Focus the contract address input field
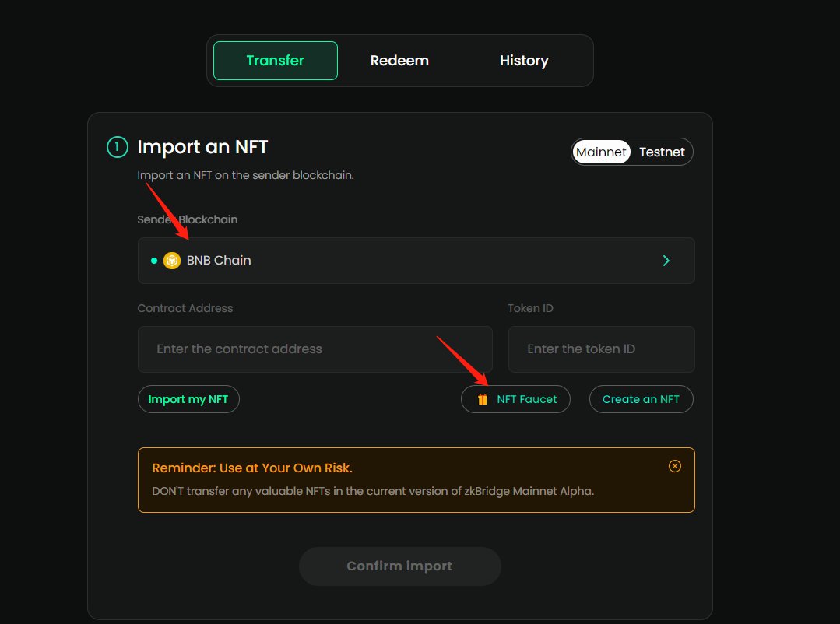Screen dimensions: 840x624 pos(315,349)
